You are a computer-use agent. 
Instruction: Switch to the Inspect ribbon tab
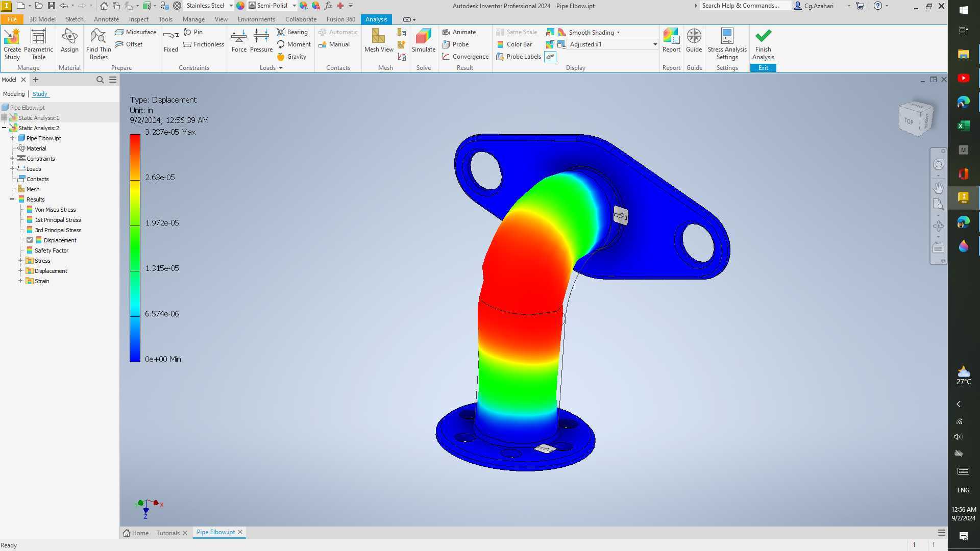[x=138, y=19]
